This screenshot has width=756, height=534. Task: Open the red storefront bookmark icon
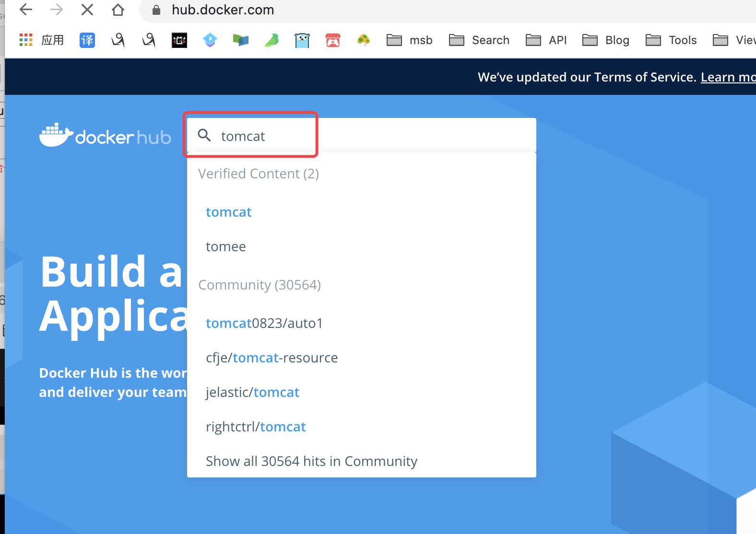333,40
